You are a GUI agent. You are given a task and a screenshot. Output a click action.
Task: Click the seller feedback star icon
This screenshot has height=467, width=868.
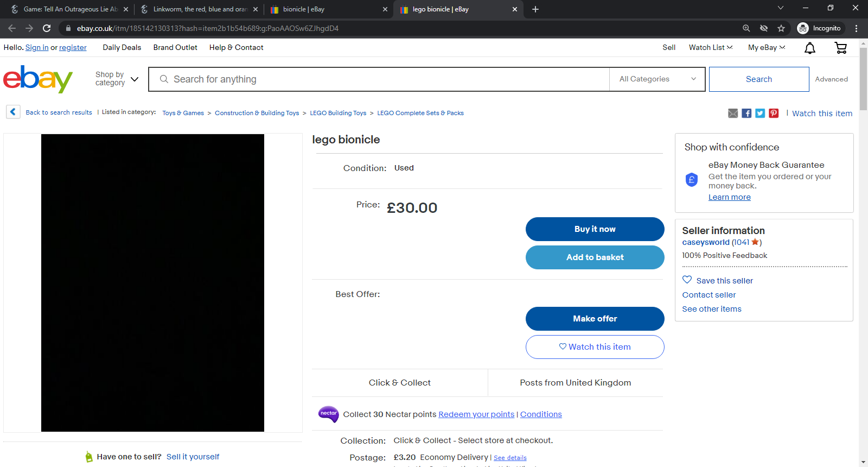[755, 242]
